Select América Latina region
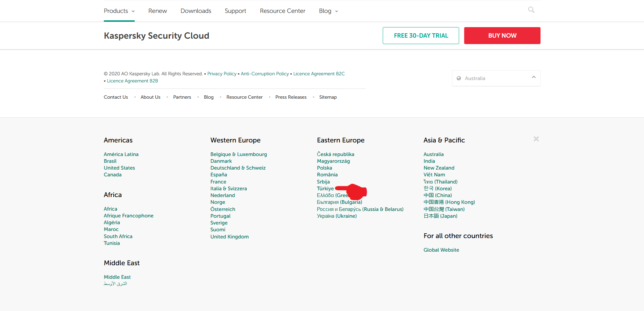 (121, 154)
